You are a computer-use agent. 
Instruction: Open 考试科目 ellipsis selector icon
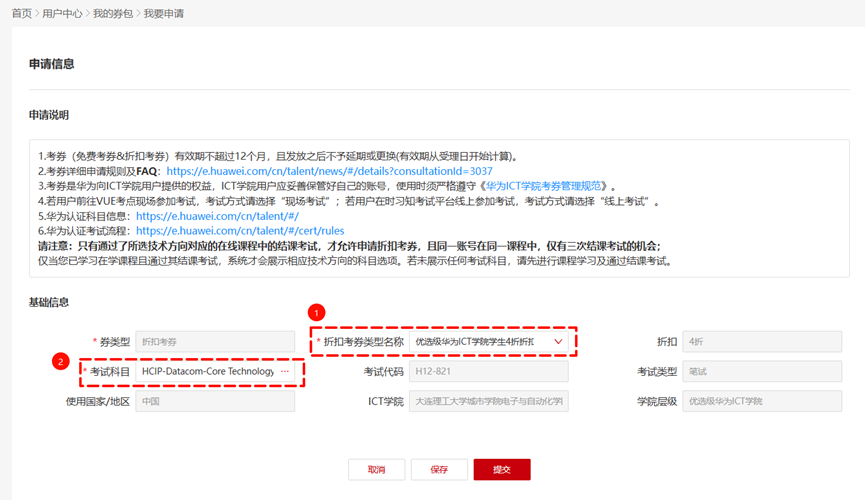click(x=285, y=371)
